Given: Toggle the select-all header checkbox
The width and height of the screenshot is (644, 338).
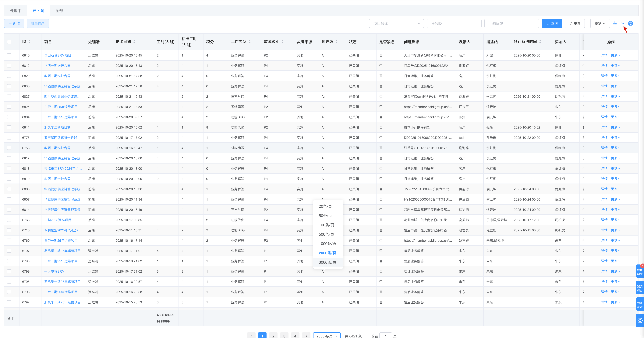Looking at the screenshot, I should 9,42.
